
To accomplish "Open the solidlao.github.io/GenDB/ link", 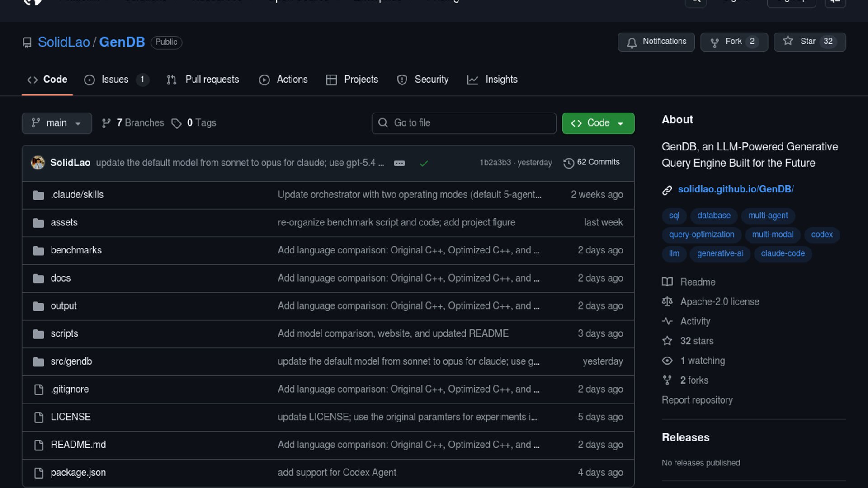I will [736, 189].
